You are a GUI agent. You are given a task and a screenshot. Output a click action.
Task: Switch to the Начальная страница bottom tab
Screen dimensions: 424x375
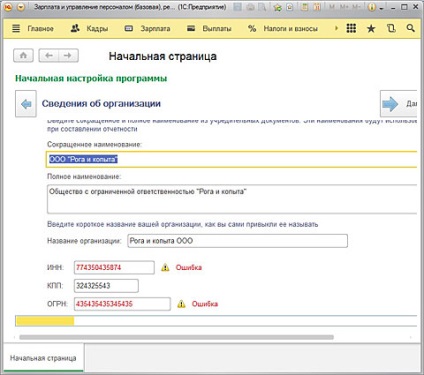(43, 358)
